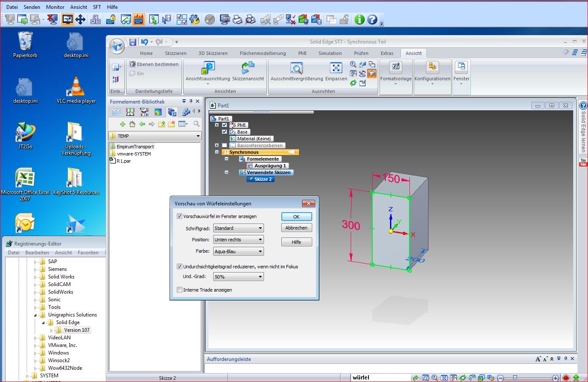The width and height of the screenshot is (588, 382).
Task: Undo the last action in Solid Edge
Action: click(145, 42)
